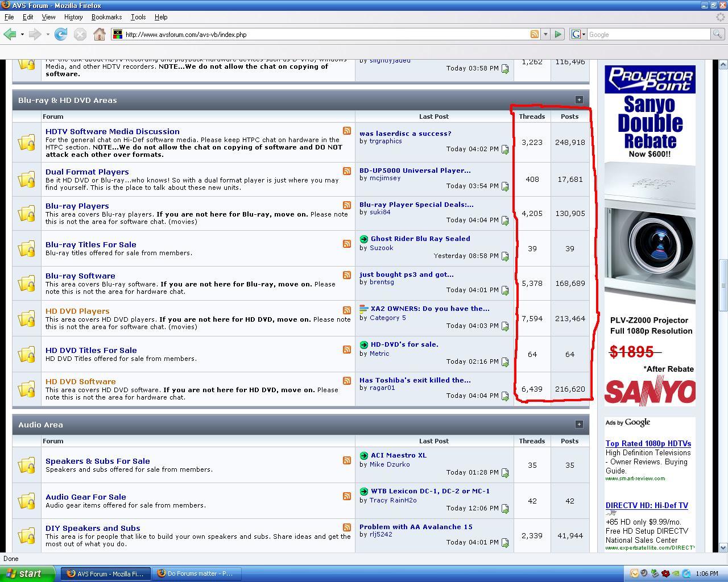Collapse the Blu-ray & HD DVD Areas section
The height and width of the screenshot is (582, 728).
(579, 100)
